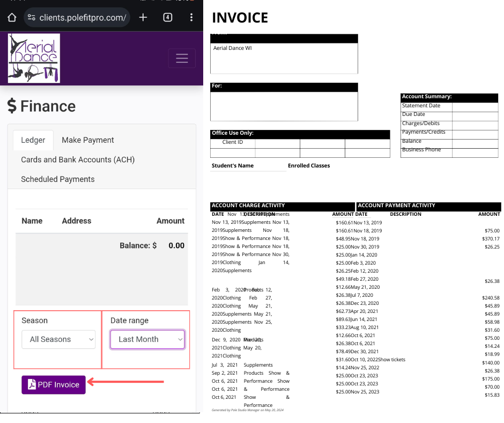Go to the Scheduled Payments tab
The width and height of the screenshot is (504, 423).
pyautogui.click(x=58, y=179)
